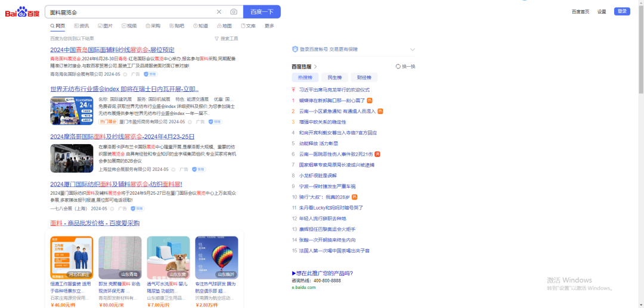This screenshot has height=308, width=644.
Task: Expand 百度热搜 using its arrow
Action: click(315, 67)
